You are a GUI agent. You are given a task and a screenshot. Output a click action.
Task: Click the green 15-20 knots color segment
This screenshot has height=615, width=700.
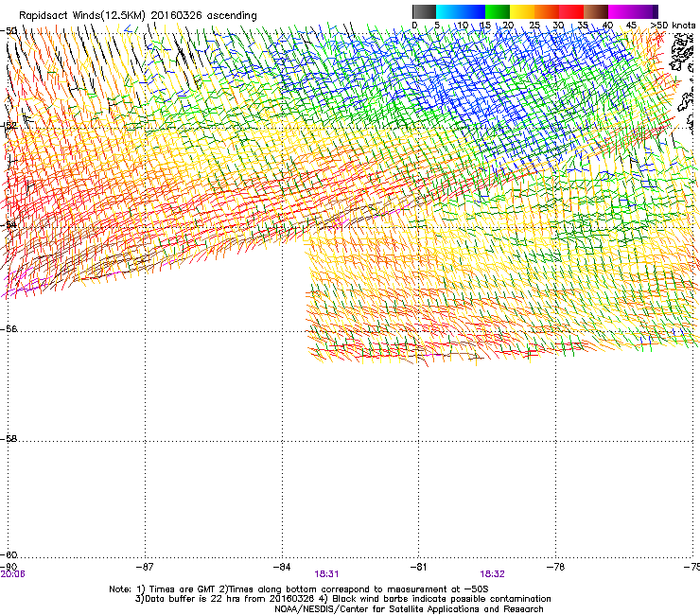click(x=498, y=11)
